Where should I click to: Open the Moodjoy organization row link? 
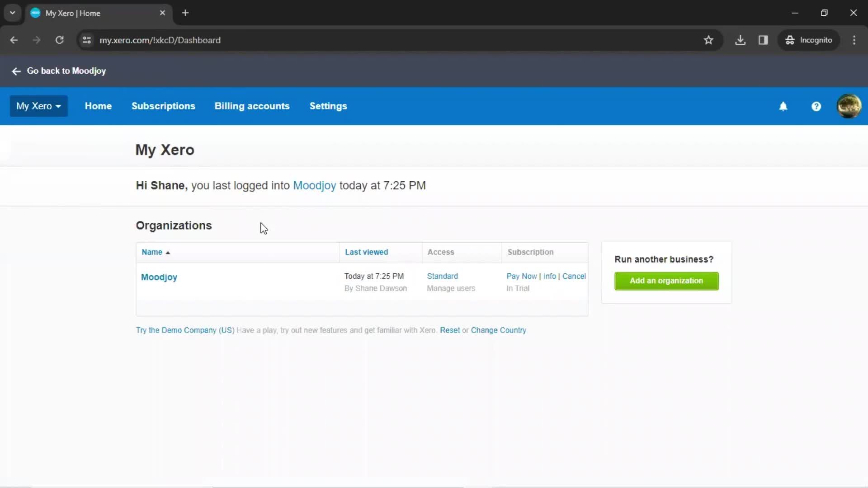159,277
